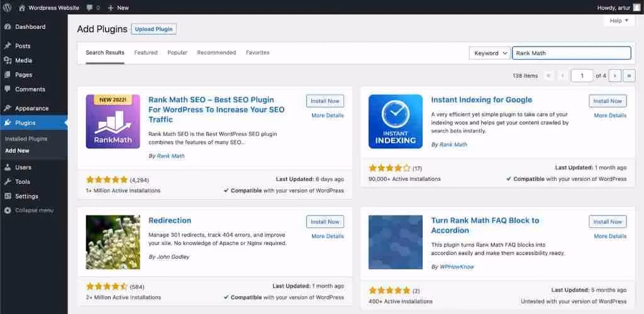Expand the Keyword search type dropdown
Screen dimensions: 644x314
click(x=489, y=53)
